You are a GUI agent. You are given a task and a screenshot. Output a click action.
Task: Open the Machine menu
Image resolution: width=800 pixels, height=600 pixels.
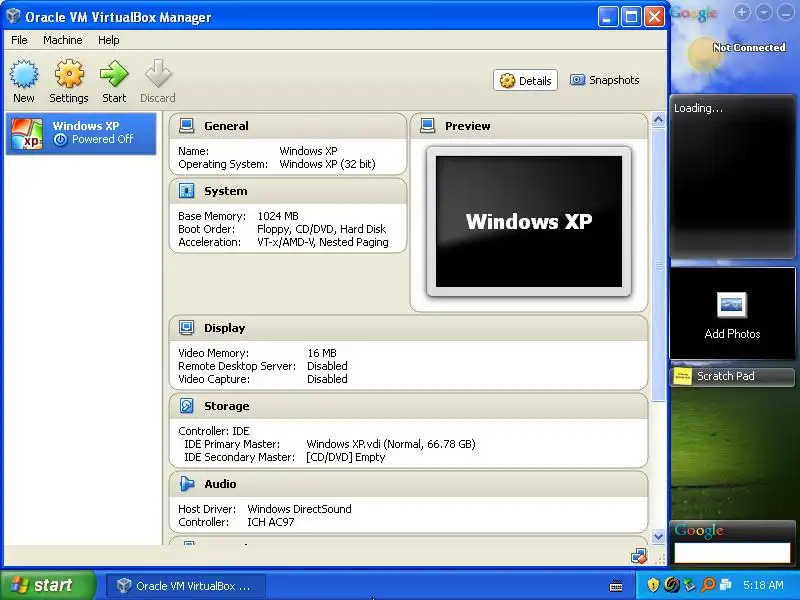(63, 40)
